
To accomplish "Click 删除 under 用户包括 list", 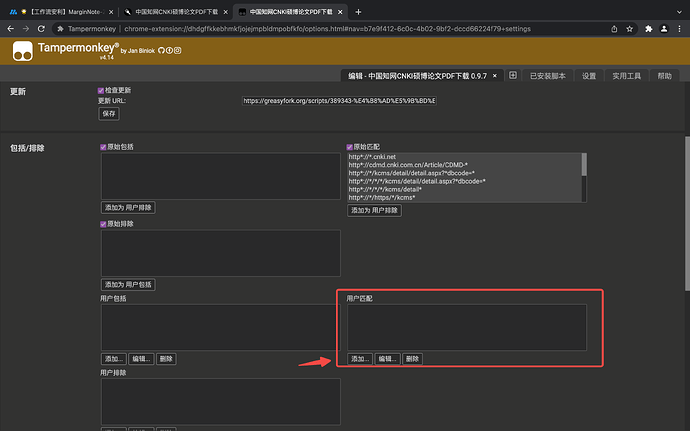I will [x=166, y=359].
